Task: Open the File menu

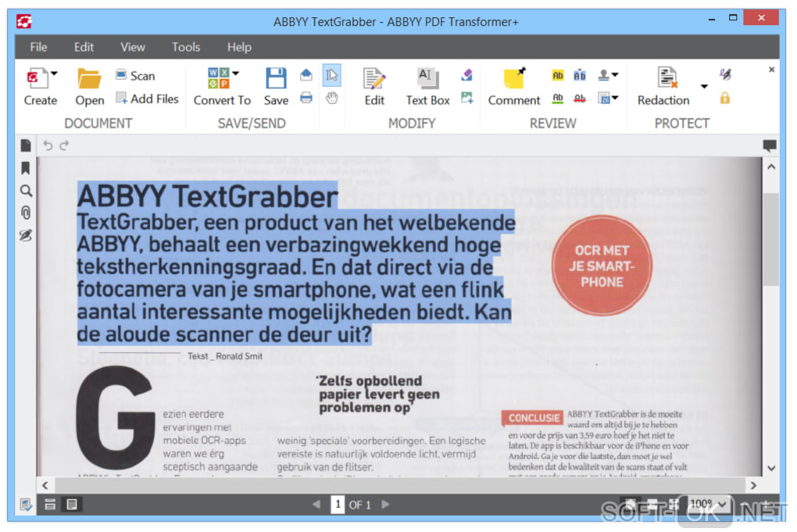Action: pyautogui.click(x=38, y=47)
